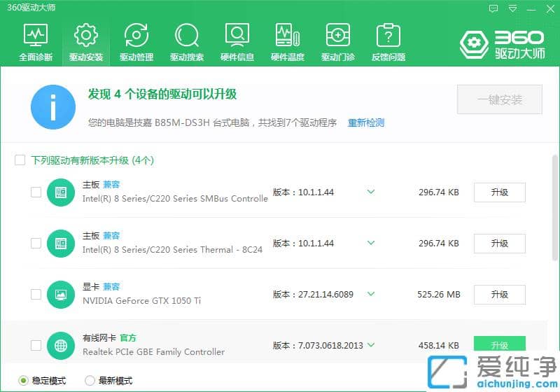Check the 下列驱动有新版本升级 select-all checkbox
This screenshot has height=392, width=560.
point(20,160)
